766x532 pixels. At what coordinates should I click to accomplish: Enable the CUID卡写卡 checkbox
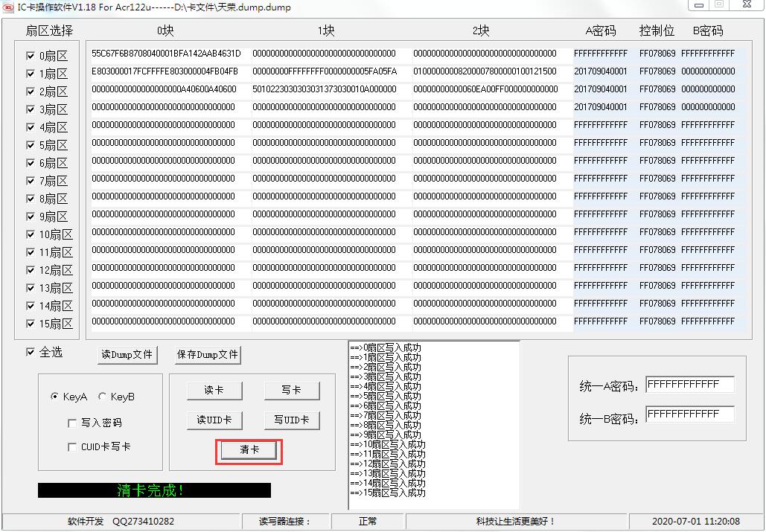click(x=72, y=447)
